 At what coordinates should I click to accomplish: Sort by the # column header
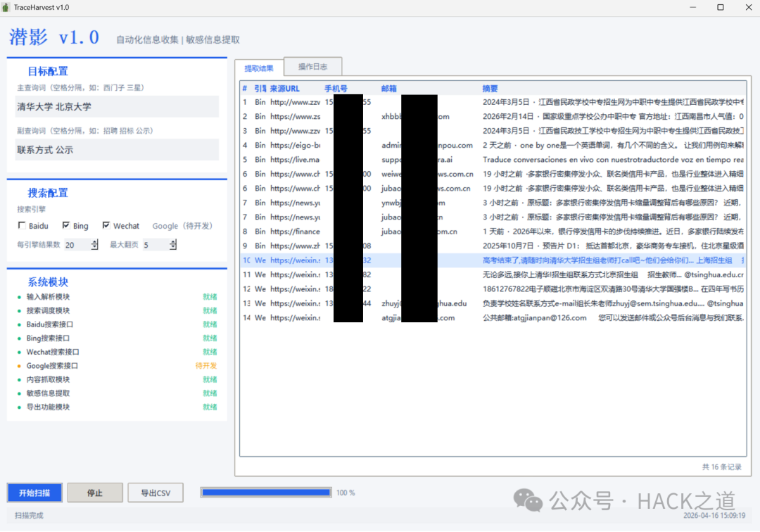(245, 89)
